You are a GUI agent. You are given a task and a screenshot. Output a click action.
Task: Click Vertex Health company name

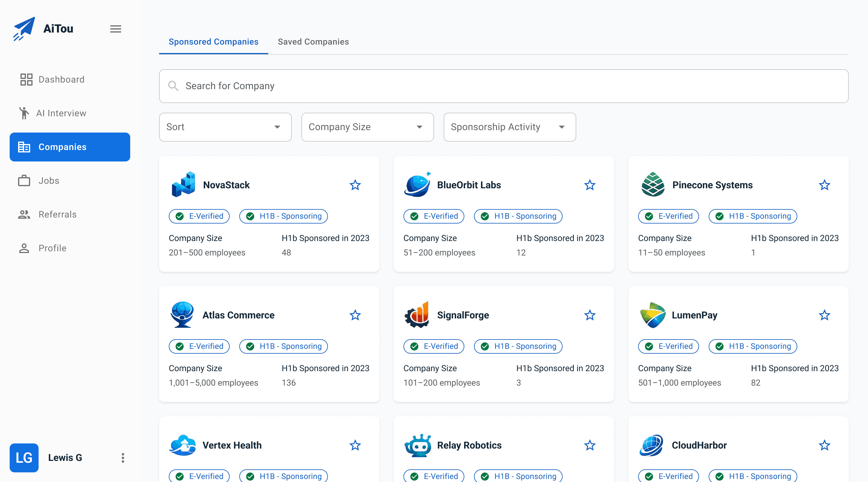232,445
